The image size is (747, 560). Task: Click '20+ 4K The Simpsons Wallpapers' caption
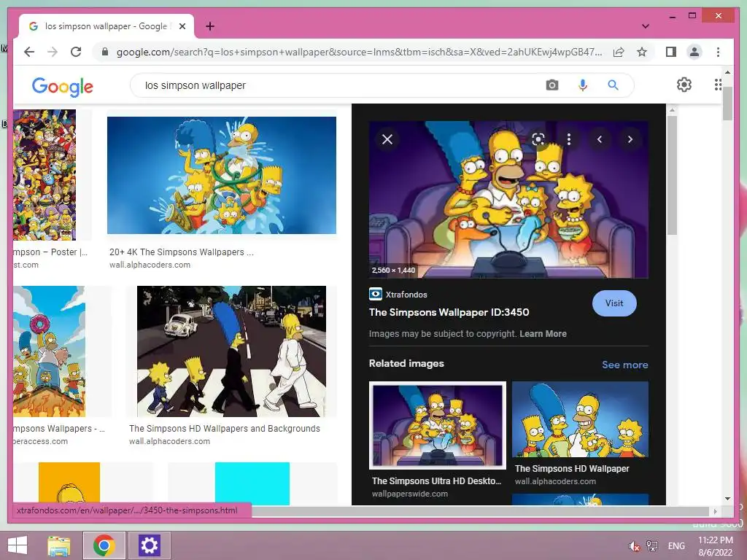(x=182, y=252)
